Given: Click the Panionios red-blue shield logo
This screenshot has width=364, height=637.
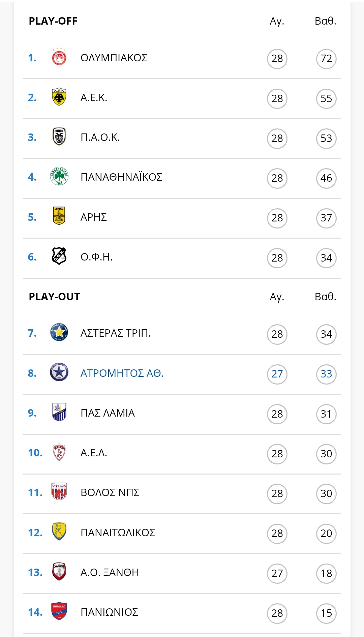Looking at the screenshot, I should 59,611.
